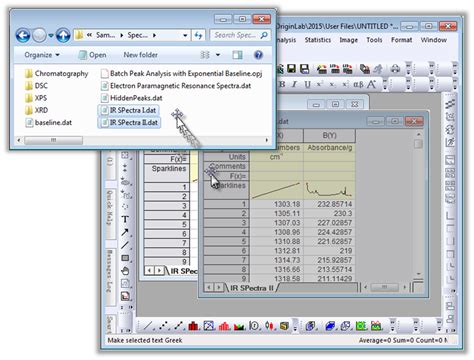The image size is (474, 360).
Task: Click cell value 232.85714
Action: point(329,204)
